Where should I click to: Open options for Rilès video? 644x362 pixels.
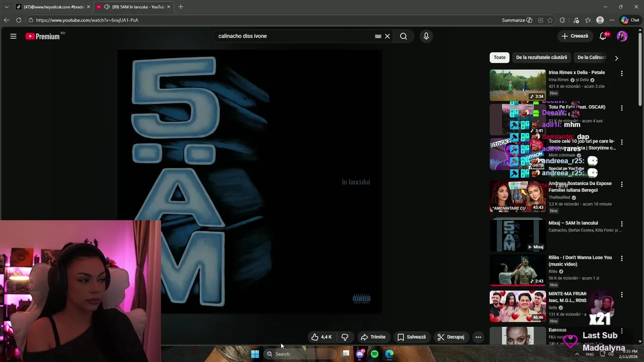[622, 258]
